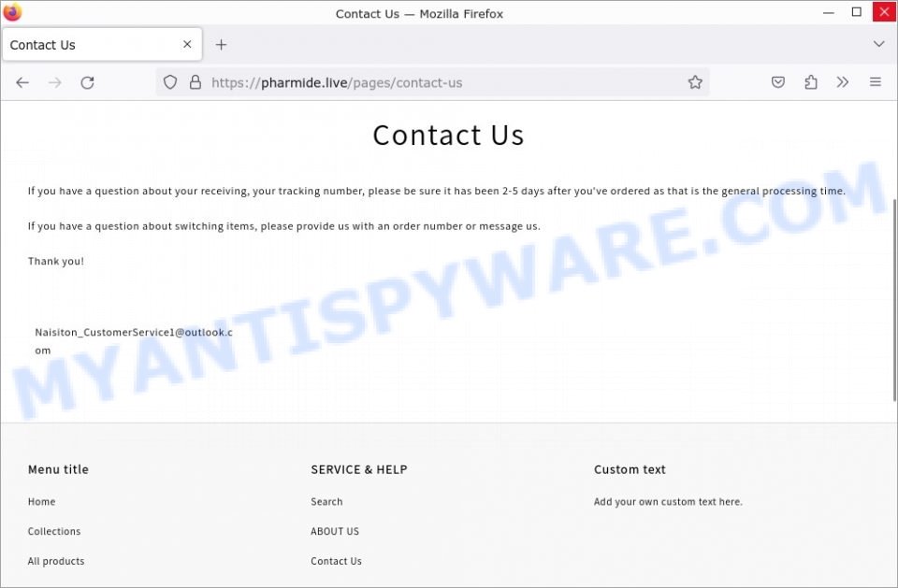Image resolution: width=898 pixels, height=588 pixels.
Task: Open the All products link
Action: tap(56, 561)
